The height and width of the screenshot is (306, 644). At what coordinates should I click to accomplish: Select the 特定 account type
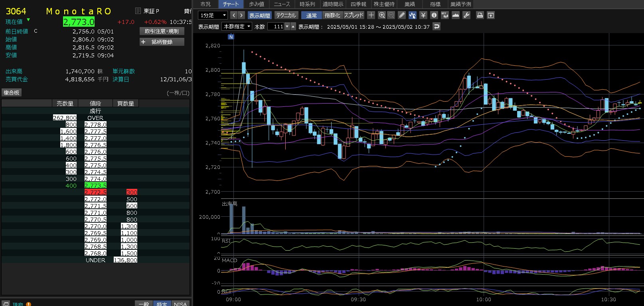(162, 304)
